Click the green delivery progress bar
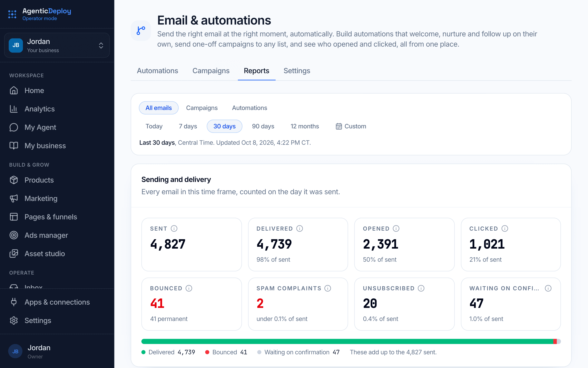Viewport: 588px width, 368px height. [x=347, y=341]
